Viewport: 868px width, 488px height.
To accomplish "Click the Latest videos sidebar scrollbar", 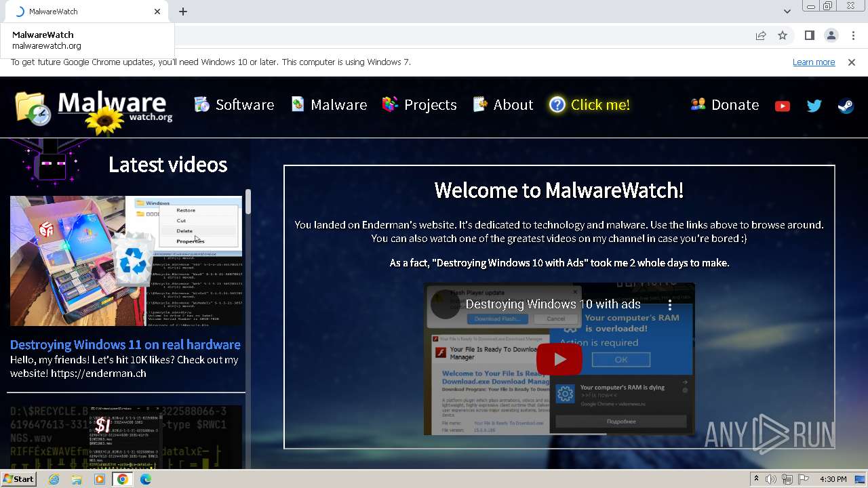I will pyautogui.click(x=248, y=202).
